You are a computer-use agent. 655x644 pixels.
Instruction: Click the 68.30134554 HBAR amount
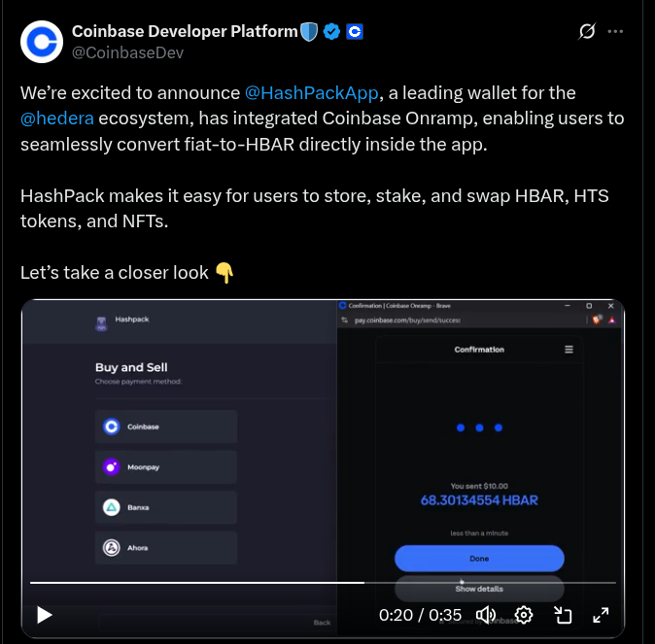[479, 500]
